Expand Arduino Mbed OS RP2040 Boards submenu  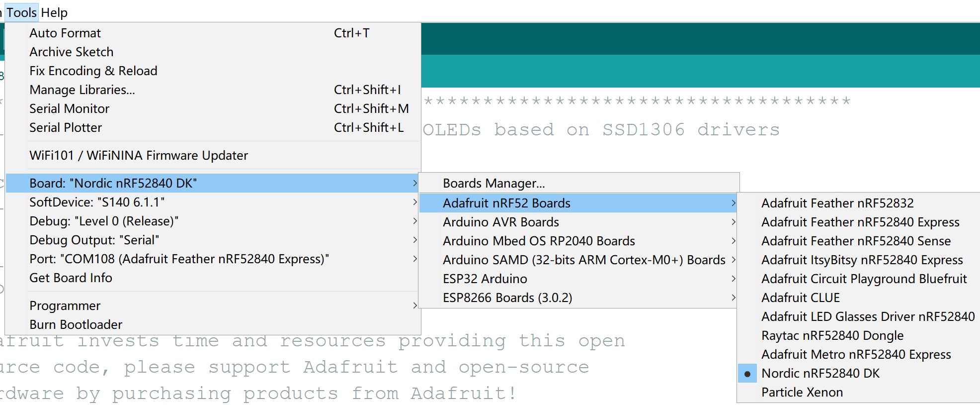point(579,241)
